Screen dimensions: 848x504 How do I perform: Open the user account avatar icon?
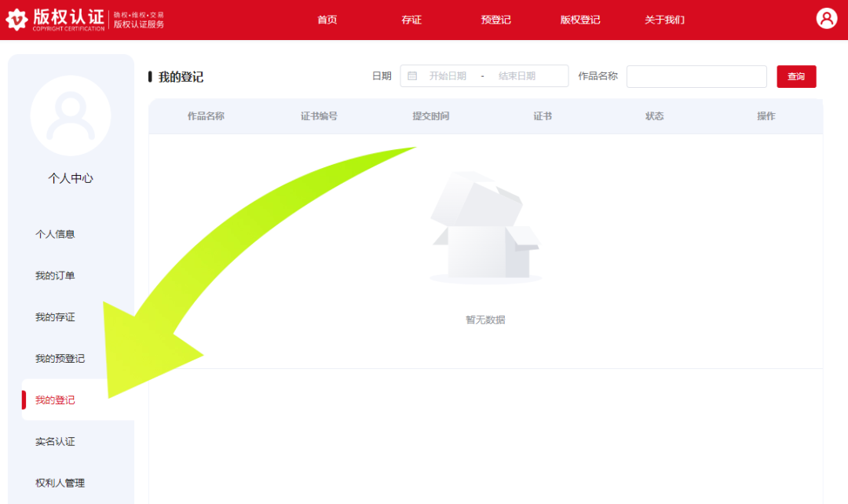826,18
